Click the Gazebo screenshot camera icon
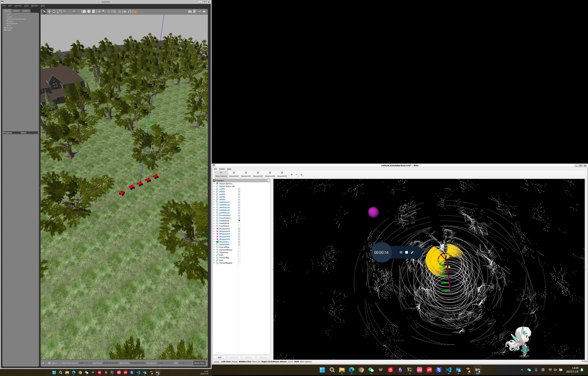Viewport: 588px width, 376px height. point(190,11)
